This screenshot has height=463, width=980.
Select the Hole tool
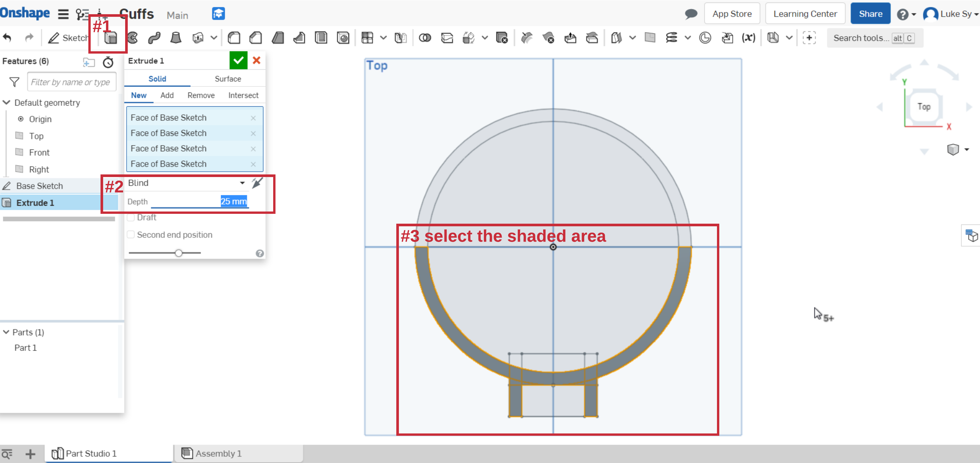(x=343, y=38)
